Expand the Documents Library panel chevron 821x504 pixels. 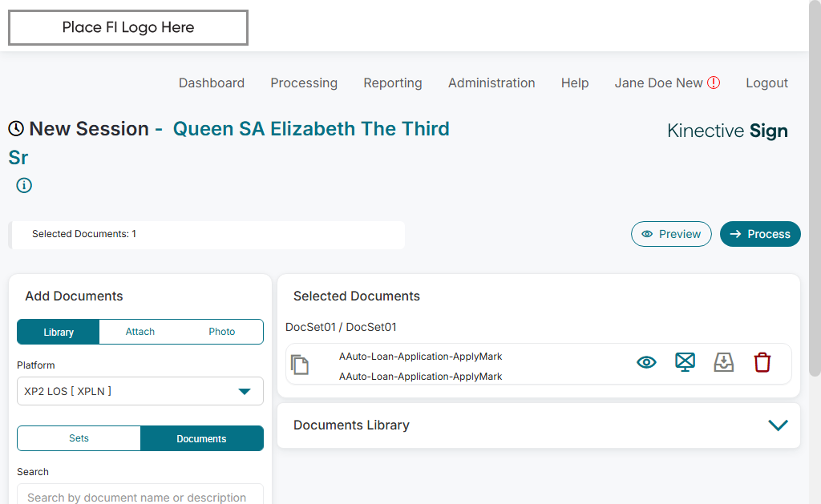click(778, 425)
